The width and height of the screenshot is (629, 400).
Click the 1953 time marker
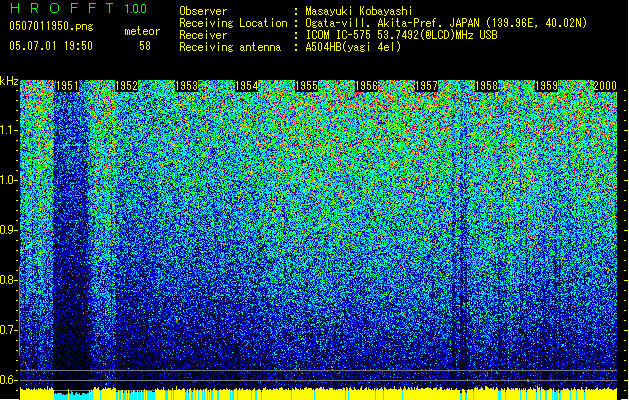tap(187, 86)
